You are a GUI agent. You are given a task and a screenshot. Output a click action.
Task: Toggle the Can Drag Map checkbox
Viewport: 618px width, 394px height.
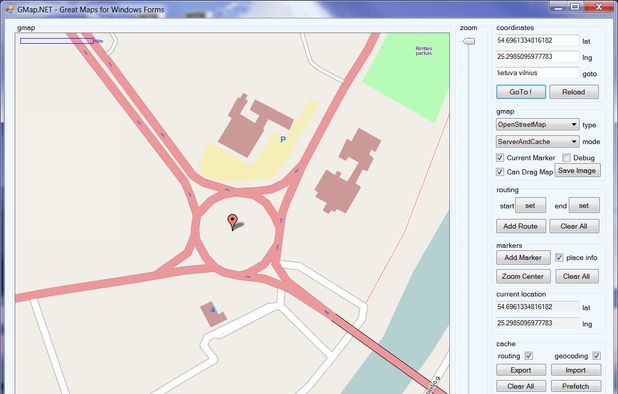[x=500, y=172]
